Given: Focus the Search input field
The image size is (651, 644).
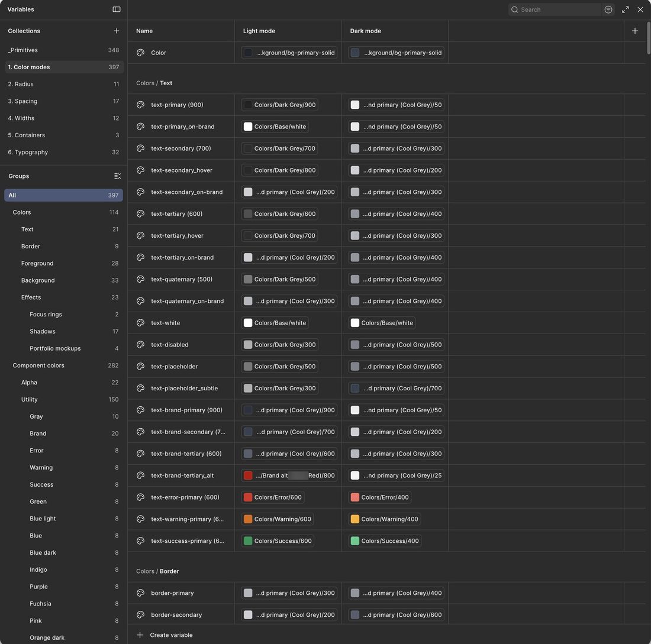Looking at the screenshot, I should pos(555,9).
